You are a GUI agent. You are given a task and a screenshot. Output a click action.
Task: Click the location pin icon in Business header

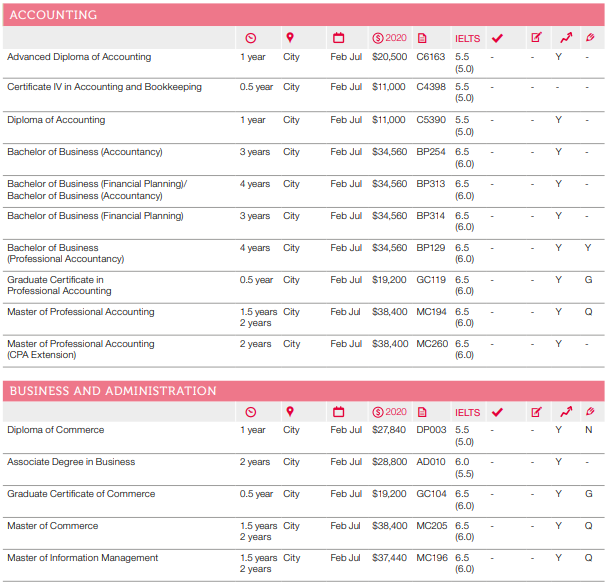(290, 411)
